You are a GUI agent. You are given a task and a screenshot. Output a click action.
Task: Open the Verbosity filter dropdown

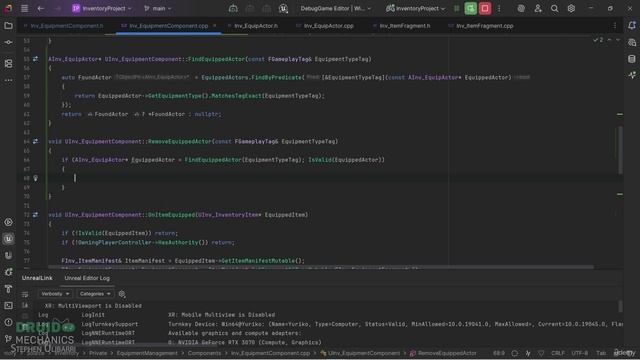pos(55,294)
